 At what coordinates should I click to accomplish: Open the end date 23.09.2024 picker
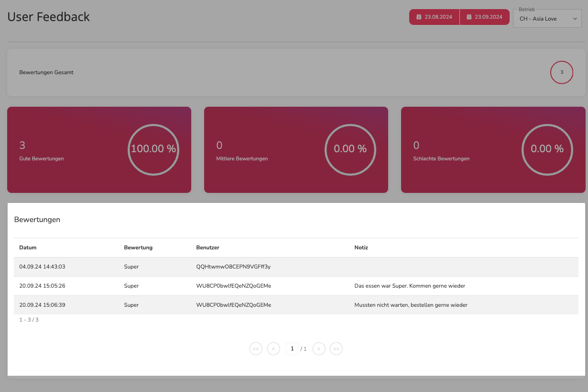pyautogui.click(x=485, y=17)
